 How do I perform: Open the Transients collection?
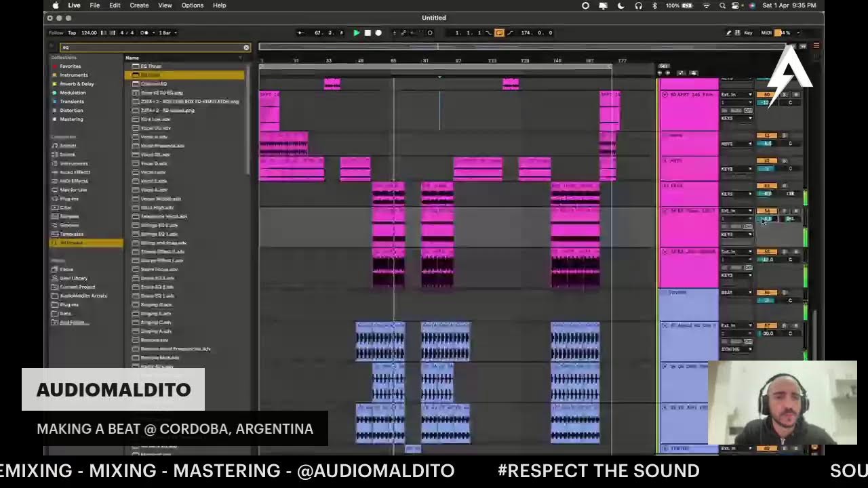pos(72,102)
